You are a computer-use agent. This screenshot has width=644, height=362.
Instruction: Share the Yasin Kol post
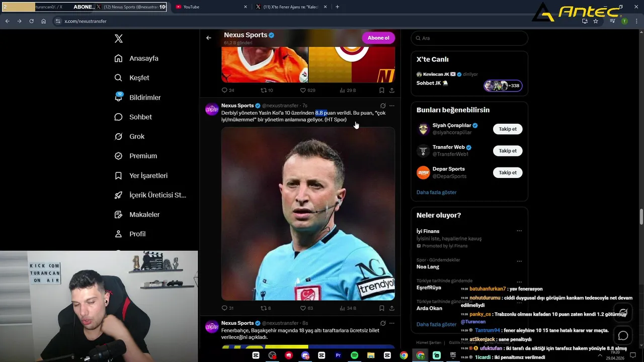pyautogui.click(x=392, y=308)
